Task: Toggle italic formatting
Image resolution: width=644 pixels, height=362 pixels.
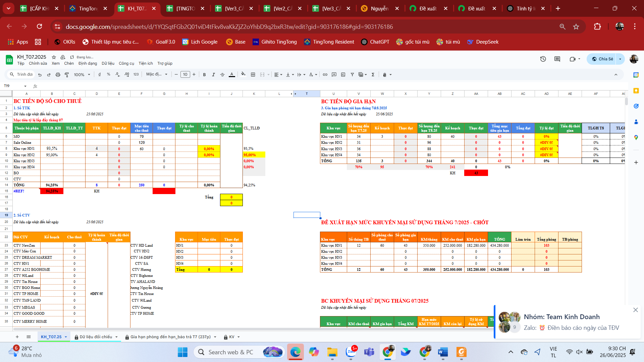Action: click(213, 74)
